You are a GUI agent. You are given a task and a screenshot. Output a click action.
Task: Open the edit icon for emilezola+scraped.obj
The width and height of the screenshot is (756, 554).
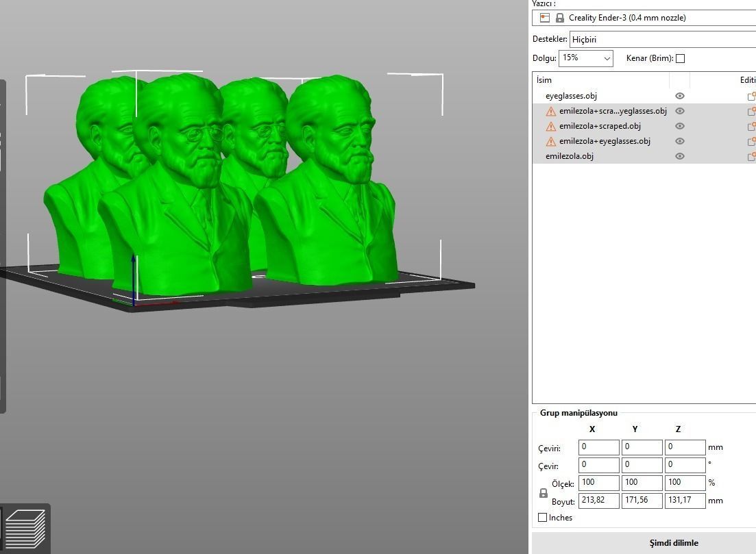(751, 126)
